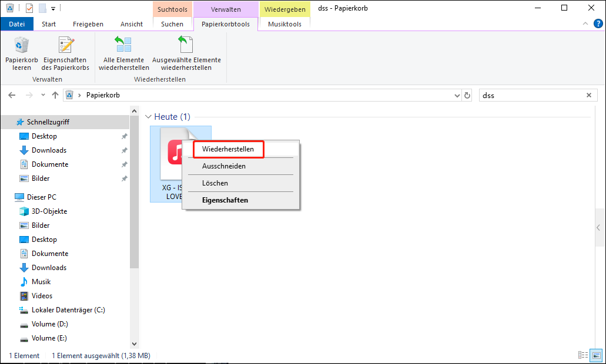Open Downloads under Dieser PC
The height and width of the screenshot is (364, 606).
tap(49, 268)
